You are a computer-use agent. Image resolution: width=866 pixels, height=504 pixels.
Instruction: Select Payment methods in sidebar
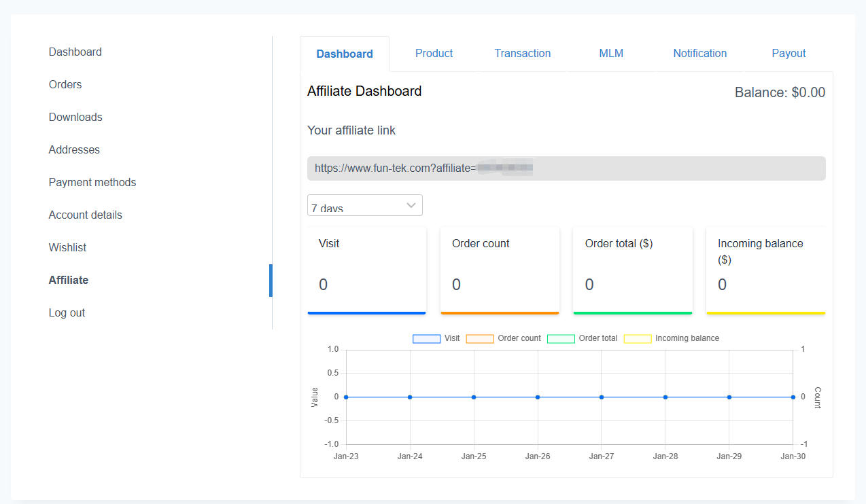(x=92, y=183)
